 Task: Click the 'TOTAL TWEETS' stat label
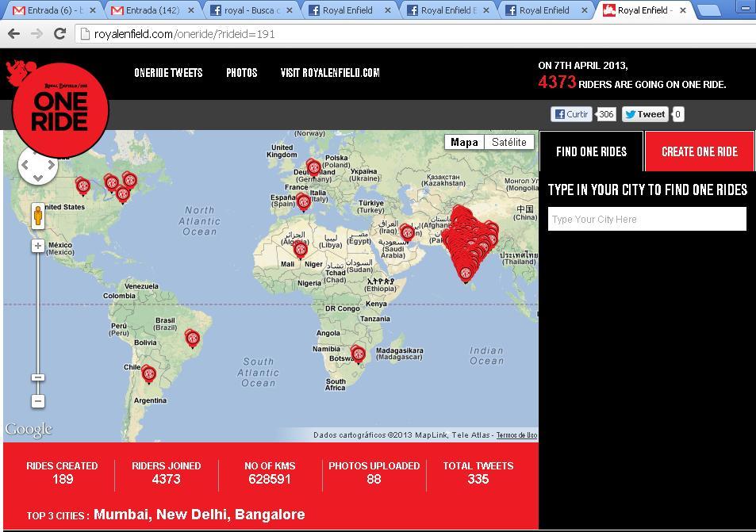(478, 466)
